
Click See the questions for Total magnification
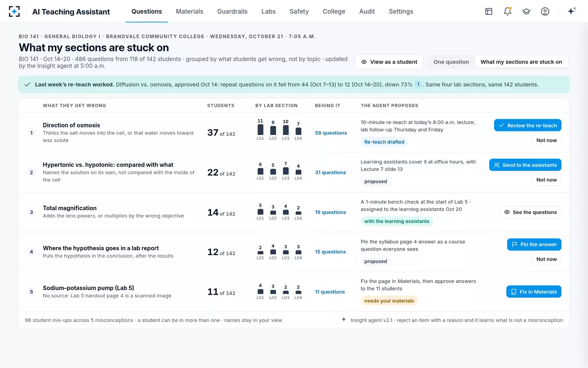530,212
